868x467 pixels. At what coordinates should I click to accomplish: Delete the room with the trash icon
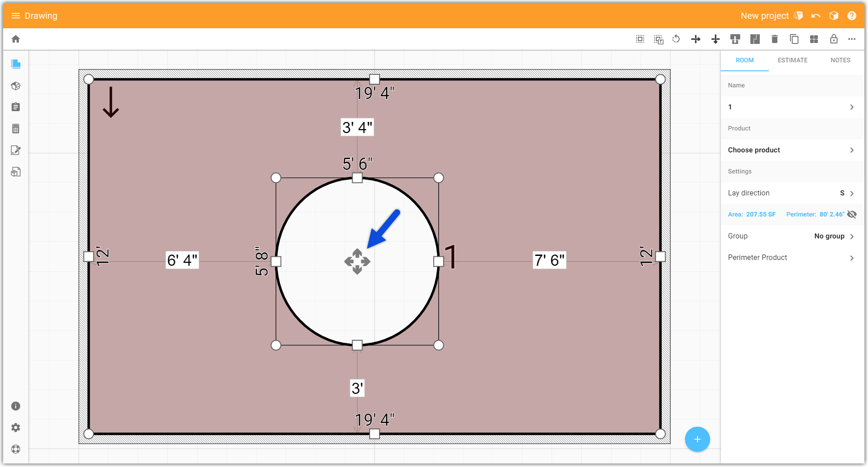(x=775, y=39)
